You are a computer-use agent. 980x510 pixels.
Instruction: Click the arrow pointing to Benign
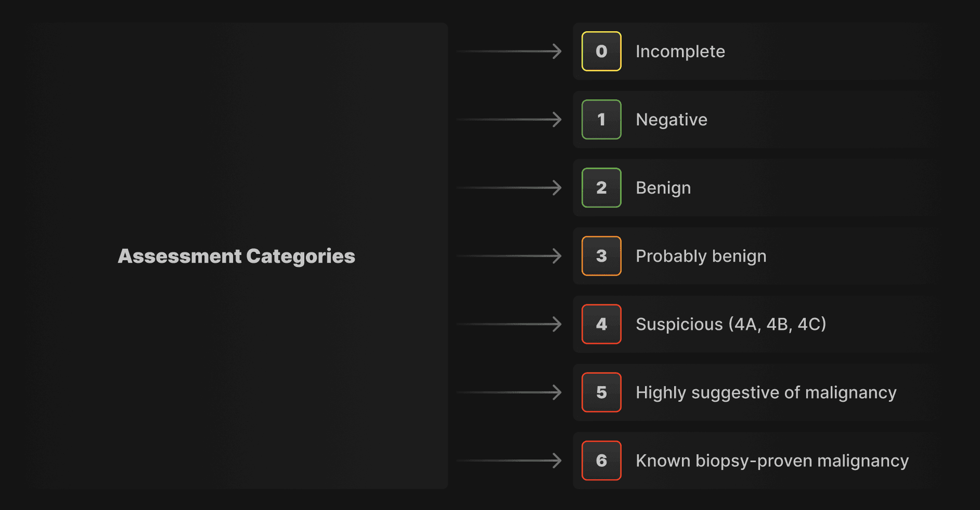[x=510, y=188]
